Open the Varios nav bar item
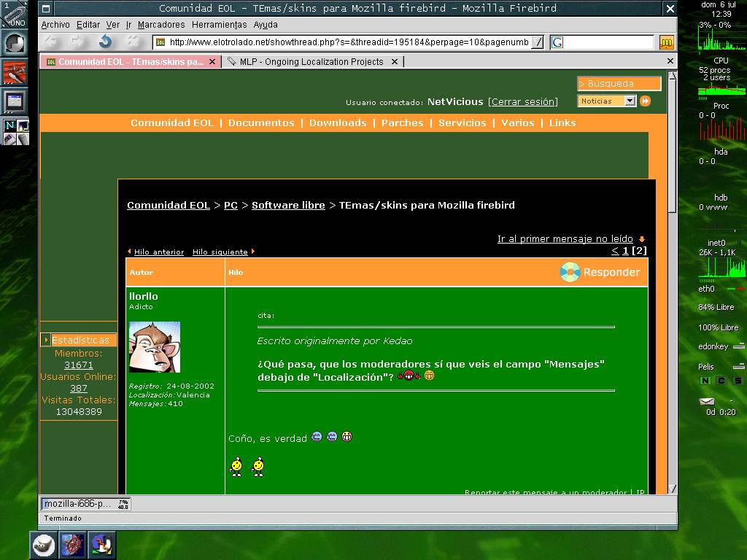The image size is (747, 560). click(517, 122)
